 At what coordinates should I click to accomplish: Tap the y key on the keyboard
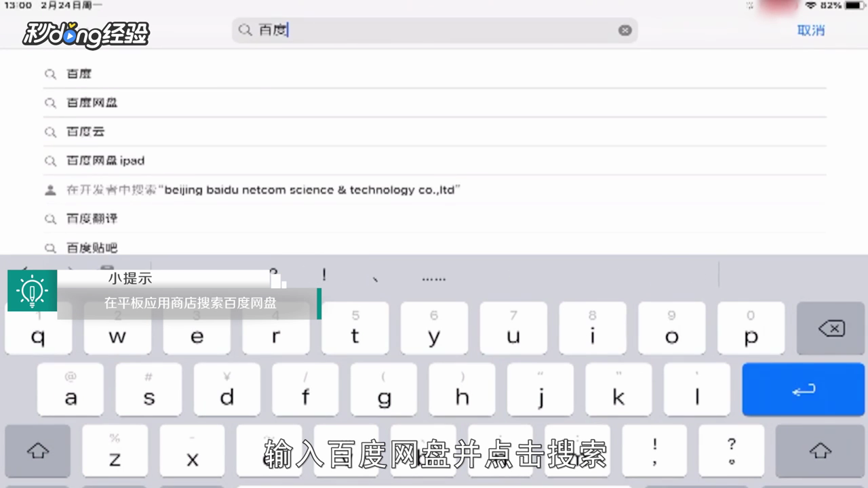[x=434, y=328]
